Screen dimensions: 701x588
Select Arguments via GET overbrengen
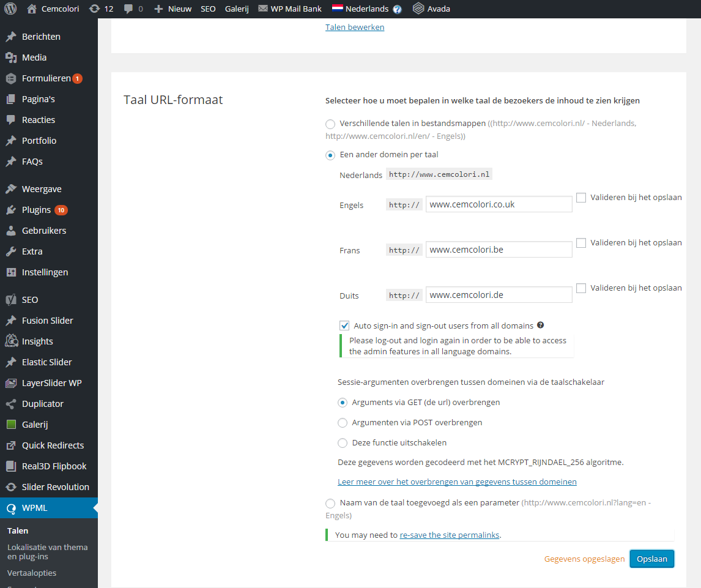(343, 403)
